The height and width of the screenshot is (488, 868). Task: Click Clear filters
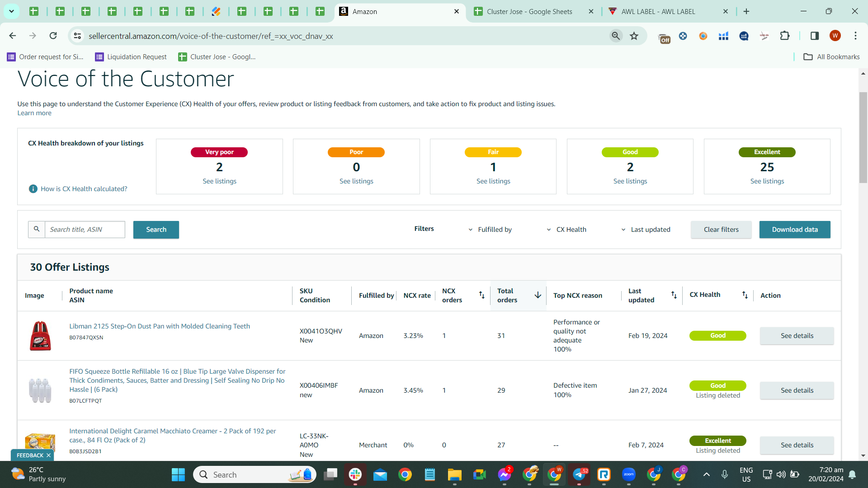coord(721,230)
